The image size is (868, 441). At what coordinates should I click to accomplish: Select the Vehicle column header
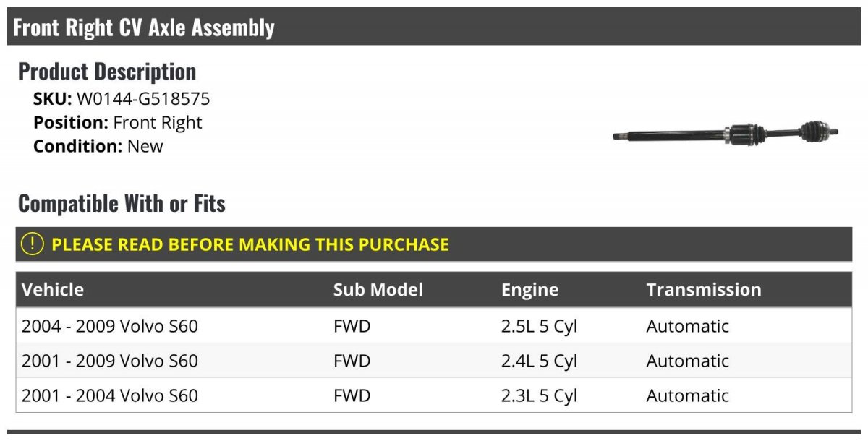coord(53,290)
